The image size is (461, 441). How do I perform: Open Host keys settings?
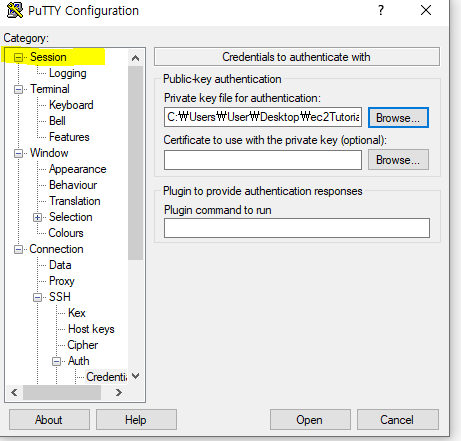(x=91, y=329)
